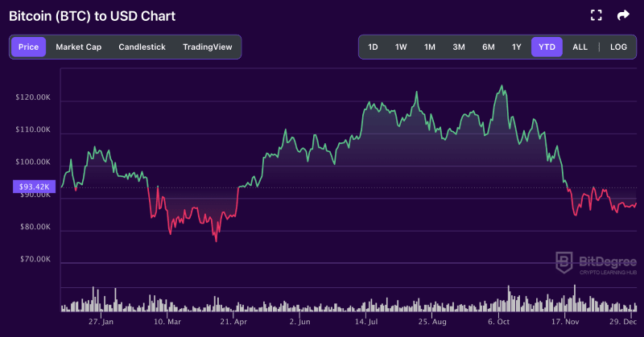Click the 2. Jun date label

tap(299, 322)
